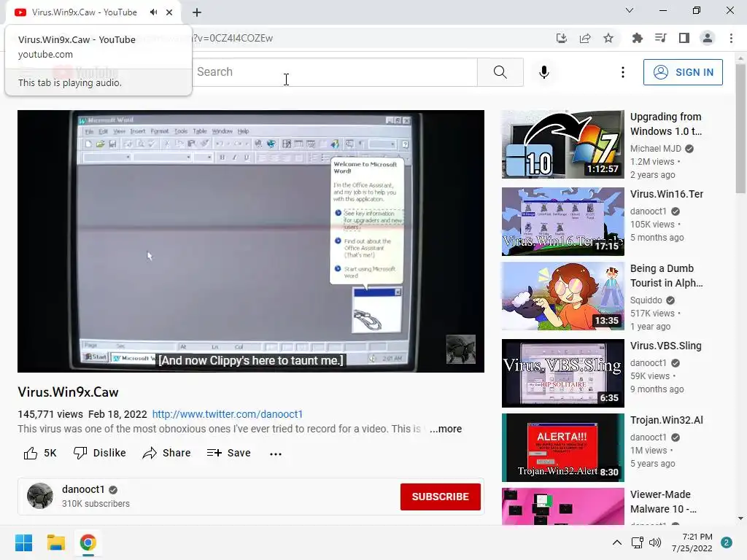Screen dimensions: 747x560
Task: Open clock showing 7:21 PM
Action: tap(692, 542)
